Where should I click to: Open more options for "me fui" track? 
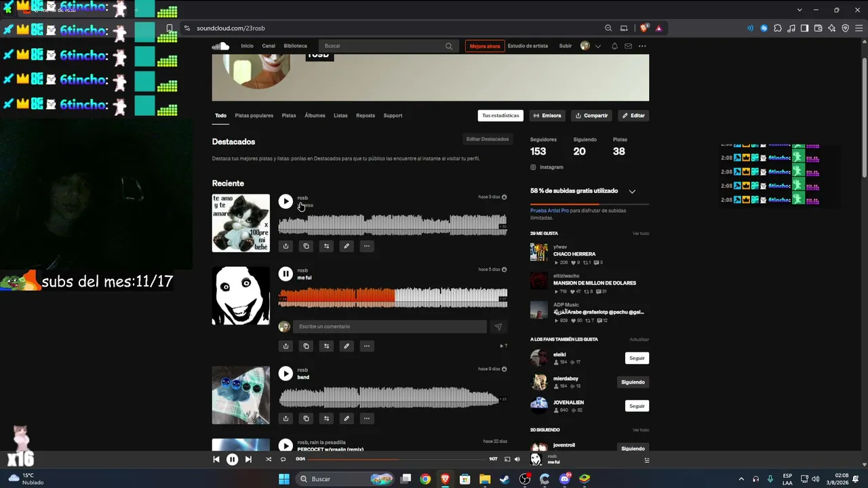pos(367,346)
